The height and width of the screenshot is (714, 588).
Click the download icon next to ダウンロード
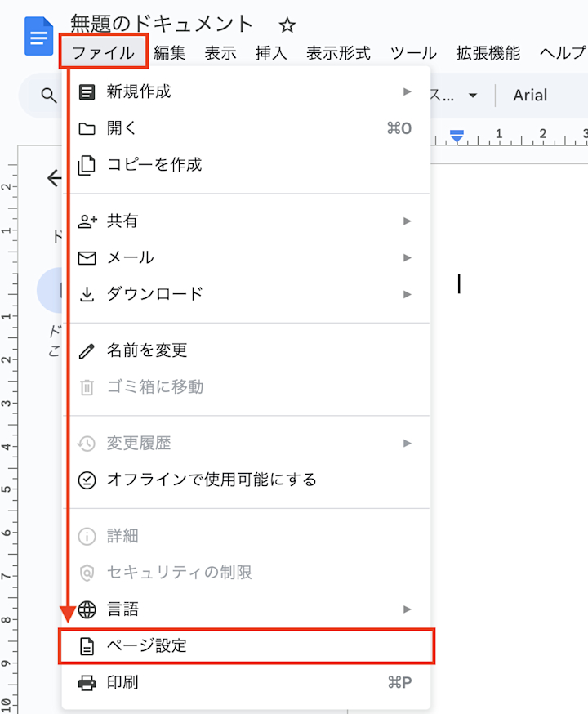coord(87,294)
